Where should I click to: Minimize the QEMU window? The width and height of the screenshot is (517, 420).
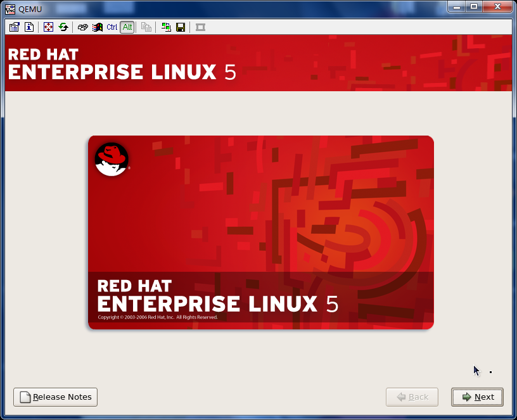[x=457, y=6]
